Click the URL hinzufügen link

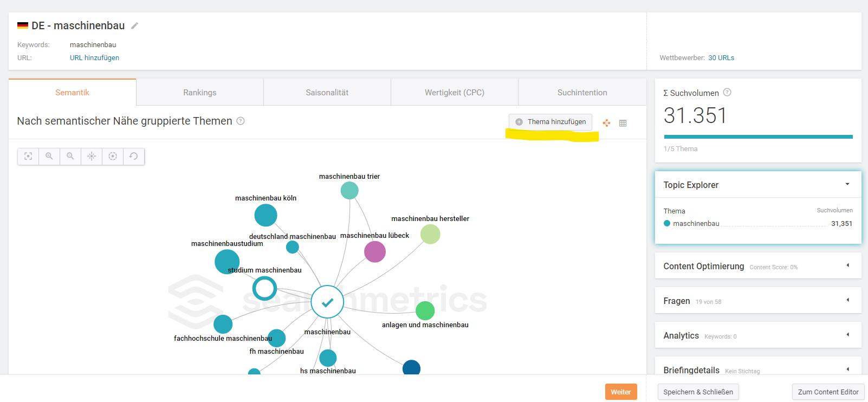94,58
